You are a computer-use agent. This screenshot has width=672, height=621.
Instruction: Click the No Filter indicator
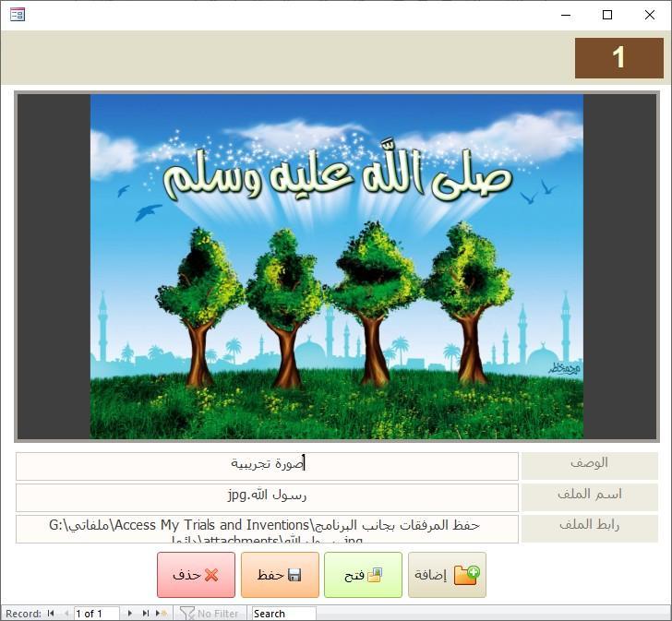coord(210,614)
